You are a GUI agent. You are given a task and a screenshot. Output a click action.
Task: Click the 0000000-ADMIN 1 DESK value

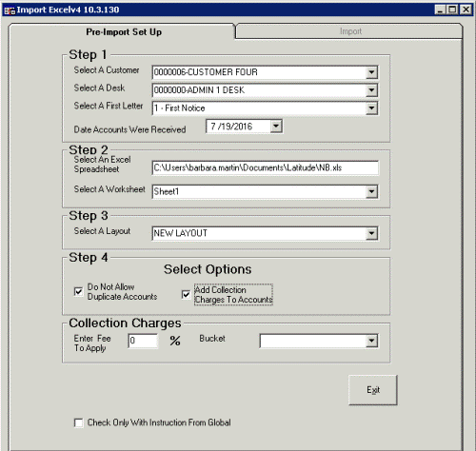tap(199, 90)
